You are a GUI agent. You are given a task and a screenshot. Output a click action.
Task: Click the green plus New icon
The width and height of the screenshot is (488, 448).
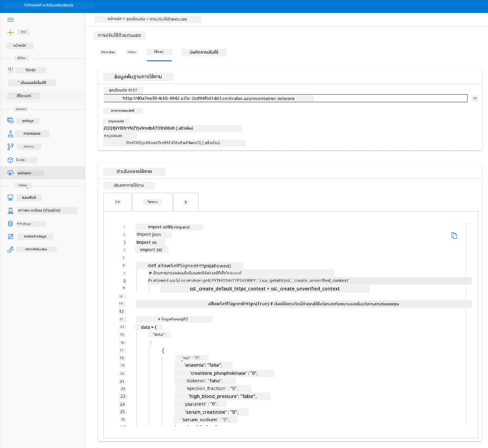pos(11,32)
